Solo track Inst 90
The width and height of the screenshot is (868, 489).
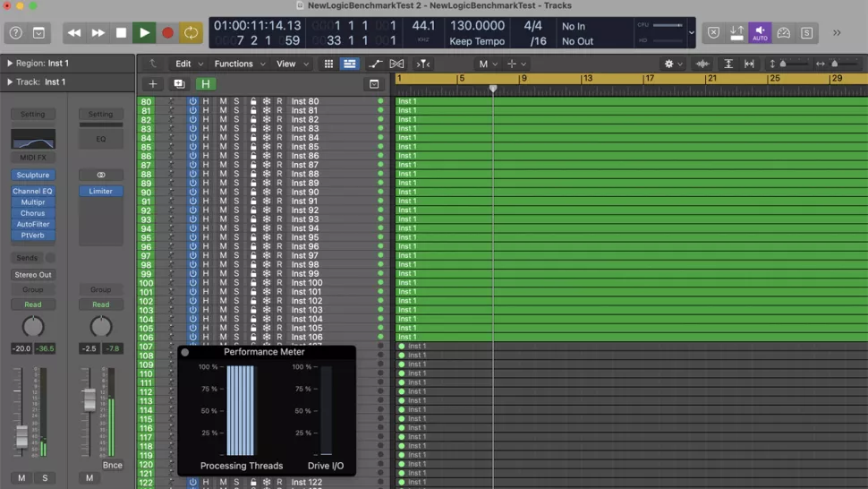point(236,193)
